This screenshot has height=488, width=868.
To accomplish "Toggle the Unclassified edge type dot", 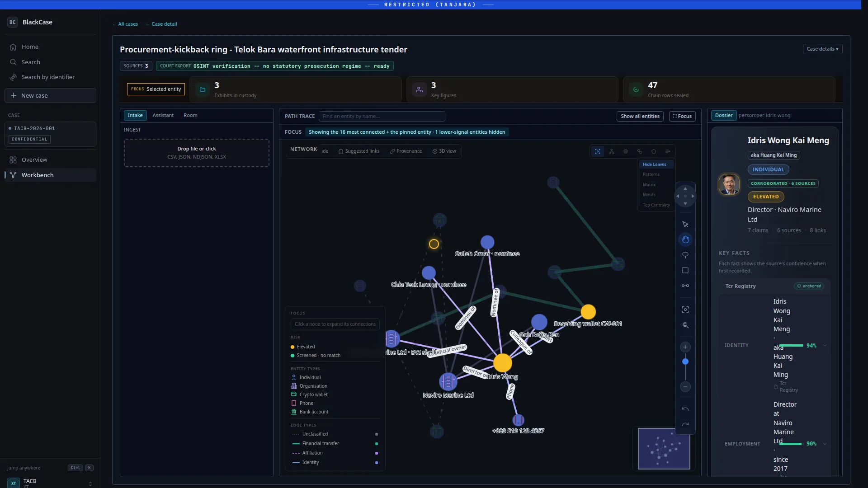I will pos(377,434).
